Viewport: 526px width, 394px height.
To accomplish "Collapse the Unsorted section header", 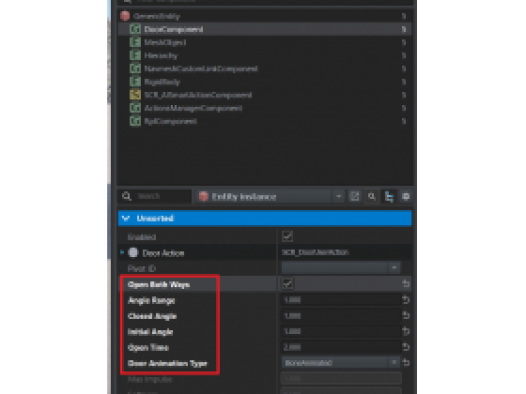I will click(x=265, y=218).
